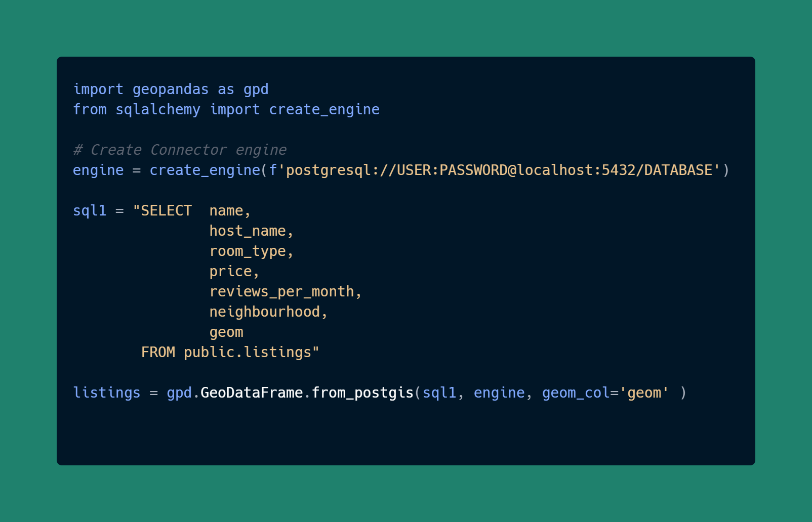Screen dimensions: 812x522
Task: Click the sql1 variable name definition
Action: click(x=90, y=211)
